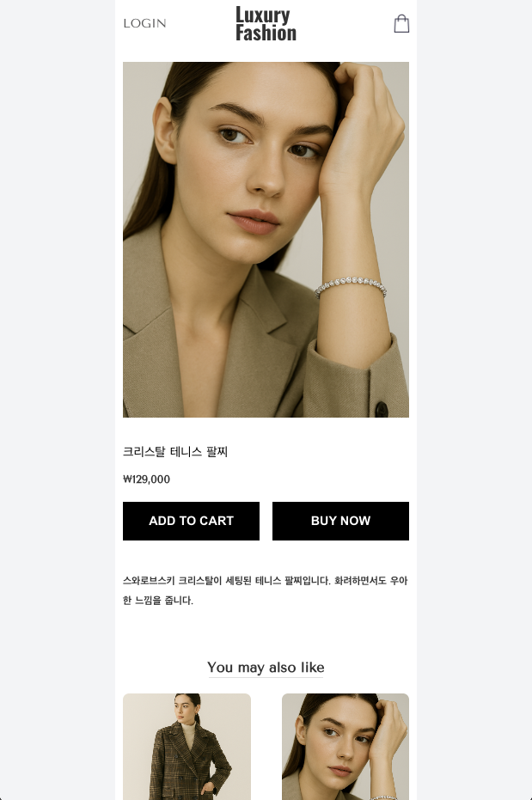Click the word Fashion in the logo
This screenshot has width=532, height=800.
point(266,34)
